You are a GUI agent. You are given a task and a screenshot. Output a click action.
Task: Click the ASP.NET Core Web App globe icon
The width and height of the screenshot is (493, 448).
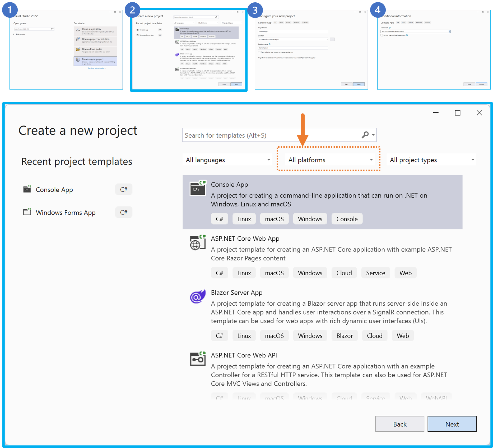198,242
